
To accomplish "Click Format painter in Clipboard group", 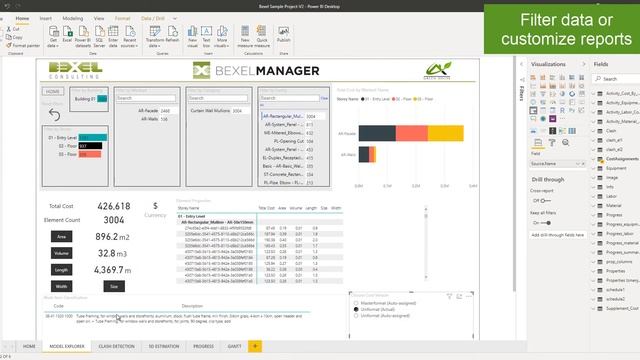I will click(23, 45).
